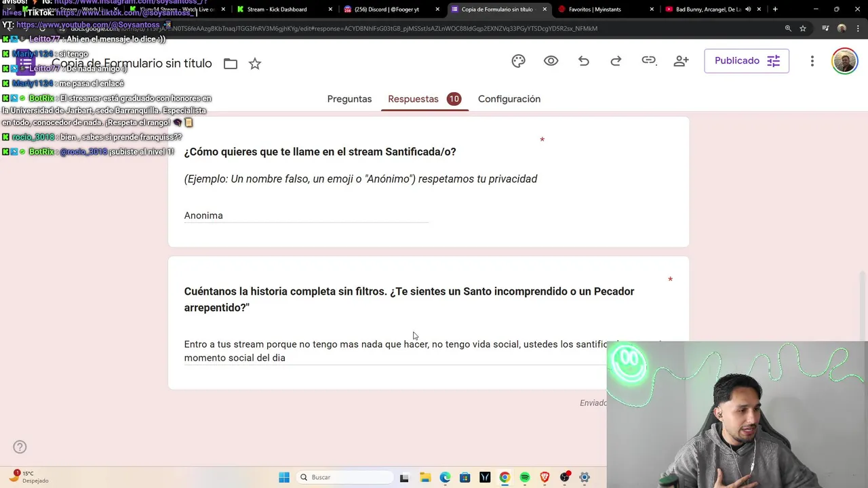Copy the responder link via the link icon
Viewport: 868px width, 488px height.
tap(649, 61)
